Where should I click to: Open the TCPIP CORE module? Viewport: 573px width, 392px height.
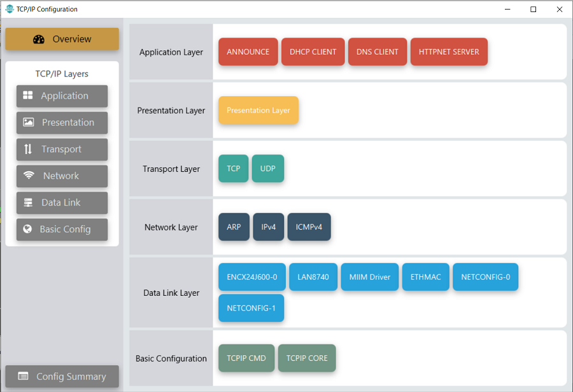(x=307, y=358)
